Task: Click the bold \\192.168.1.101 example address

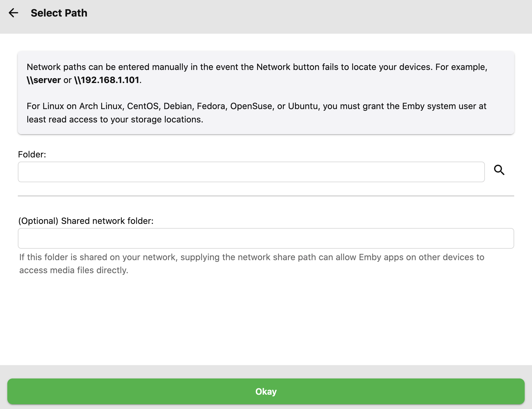Action: click(x=107, y=80)
